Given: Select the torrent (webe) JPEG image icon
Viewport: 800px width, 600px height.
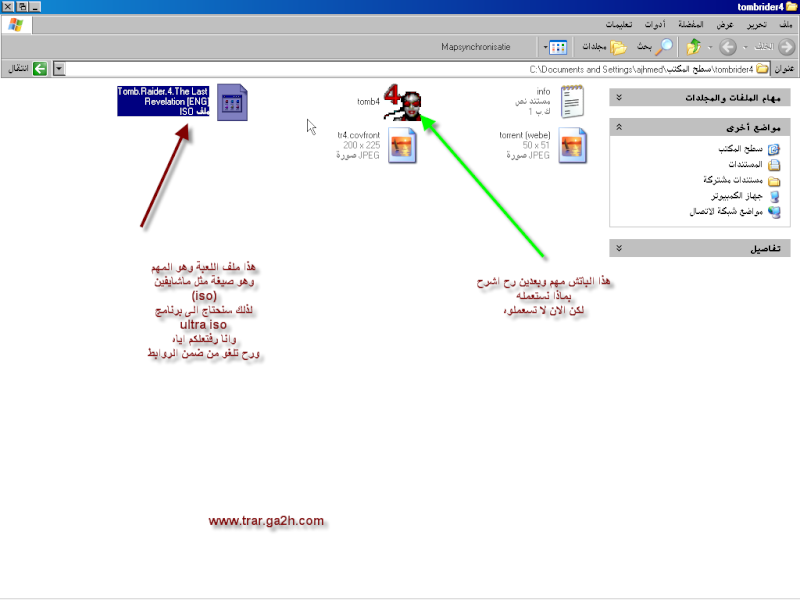Looking at the screenshot, I should click(572, 145).
